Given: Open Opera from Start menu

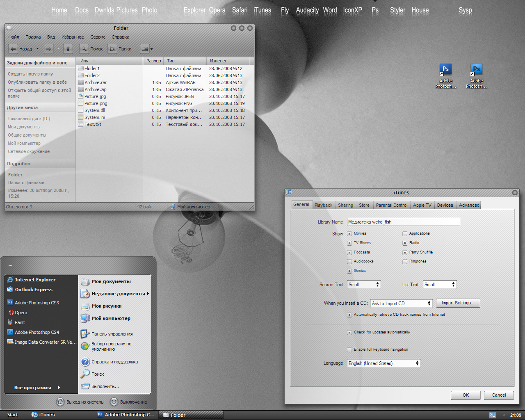Looking at the screenshot, I should (x=17, y=313).
